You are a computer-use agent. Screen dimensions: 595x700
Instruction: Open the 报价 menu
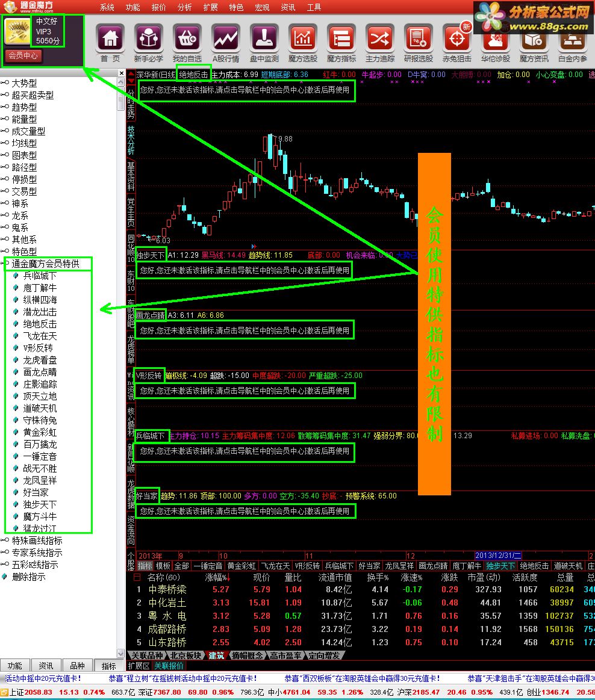click(158, 7)
